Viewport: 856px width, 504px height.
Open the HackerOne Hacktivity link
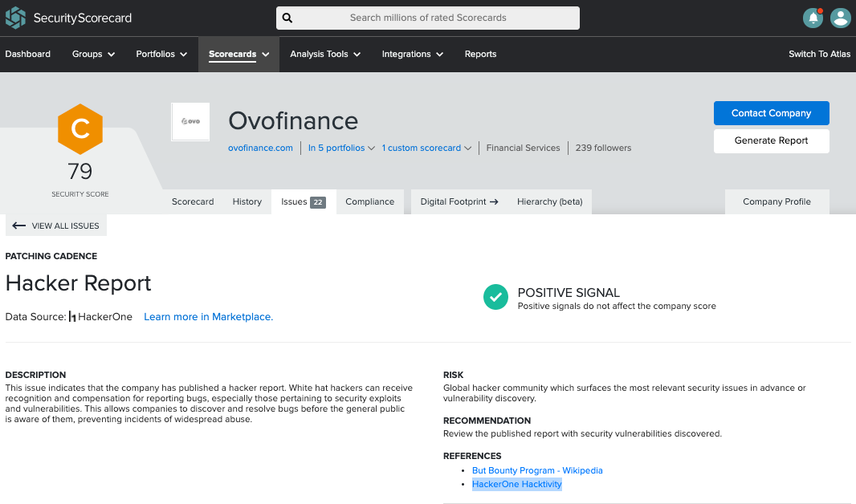[517, 485]
